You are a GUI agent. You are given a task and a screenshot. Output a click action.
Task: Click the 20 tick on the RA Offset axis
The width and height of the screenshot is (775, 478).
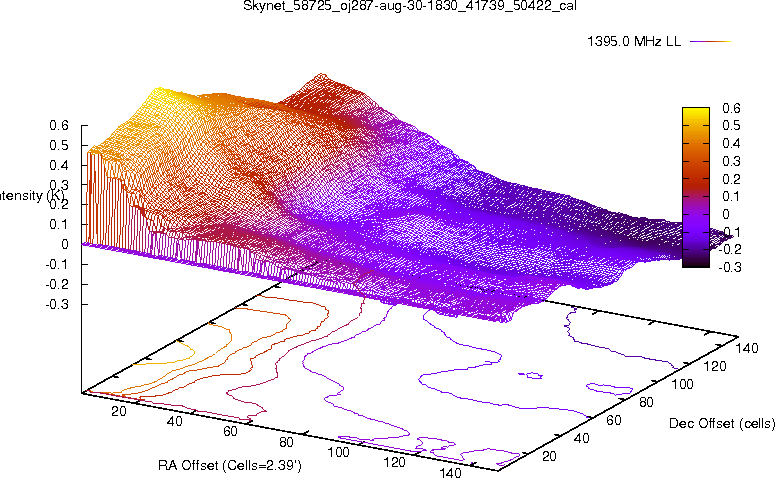pos(119,411)
